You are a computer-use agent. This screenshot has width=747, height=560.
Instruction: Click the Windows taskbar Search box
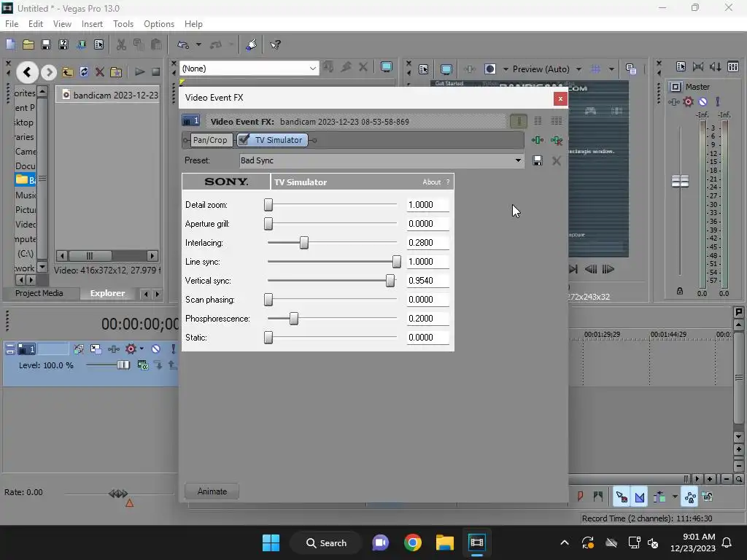pos(326,542)
